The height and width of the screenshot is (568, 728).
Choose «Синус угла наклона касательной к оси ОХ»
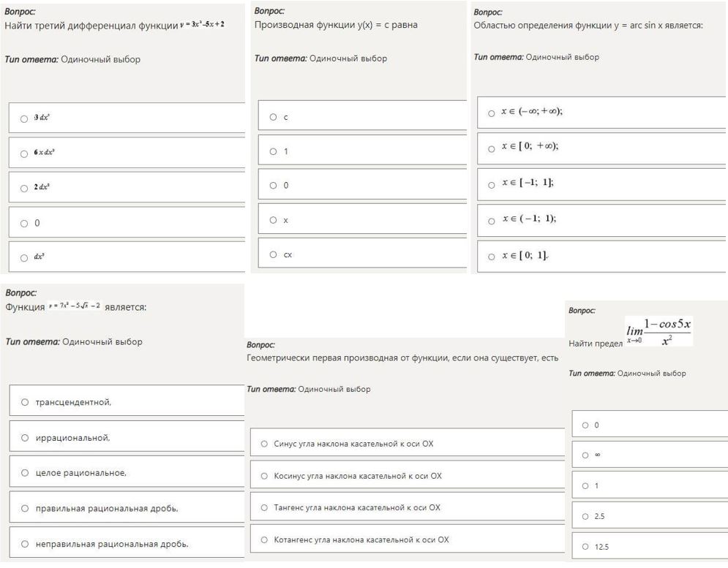(264, 444)
